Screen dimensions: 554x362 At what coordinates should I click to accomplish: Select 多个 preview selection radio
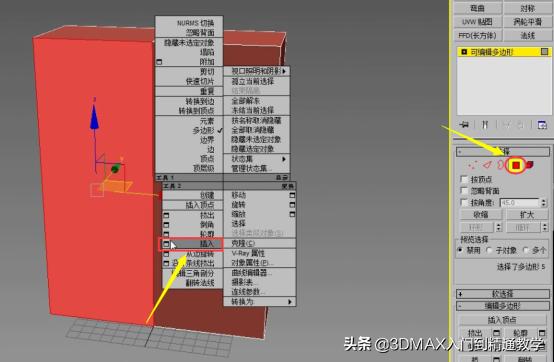tap(525, 250)
